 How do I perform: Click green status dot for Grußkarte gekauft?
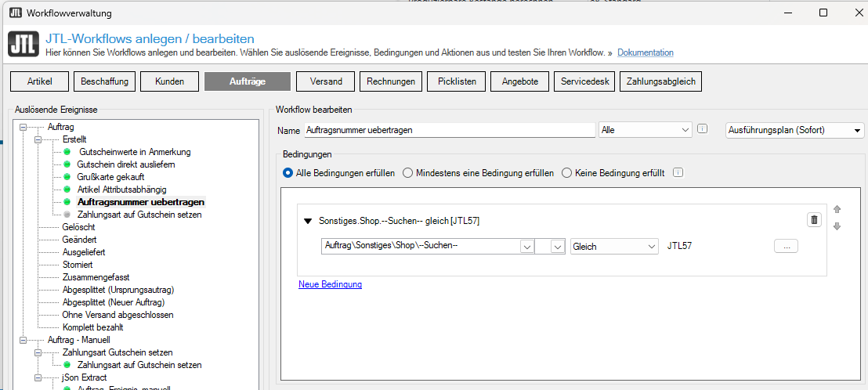(x=67, y=177)
